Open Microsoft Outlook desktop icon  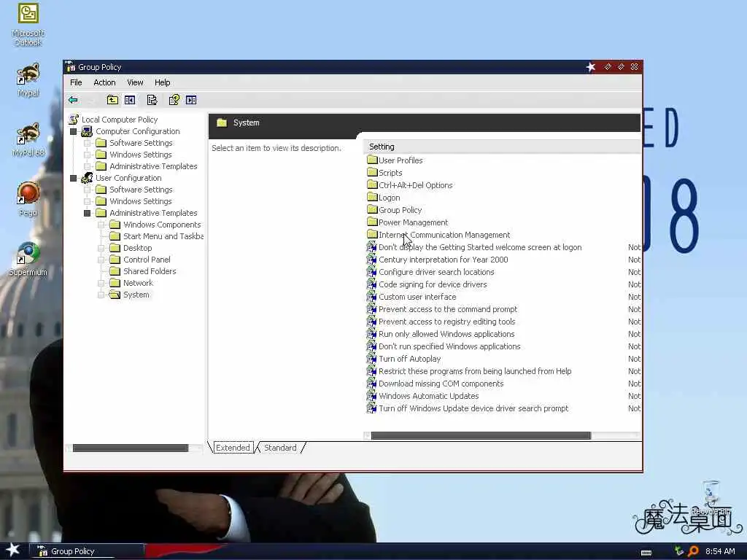(28, 25)
